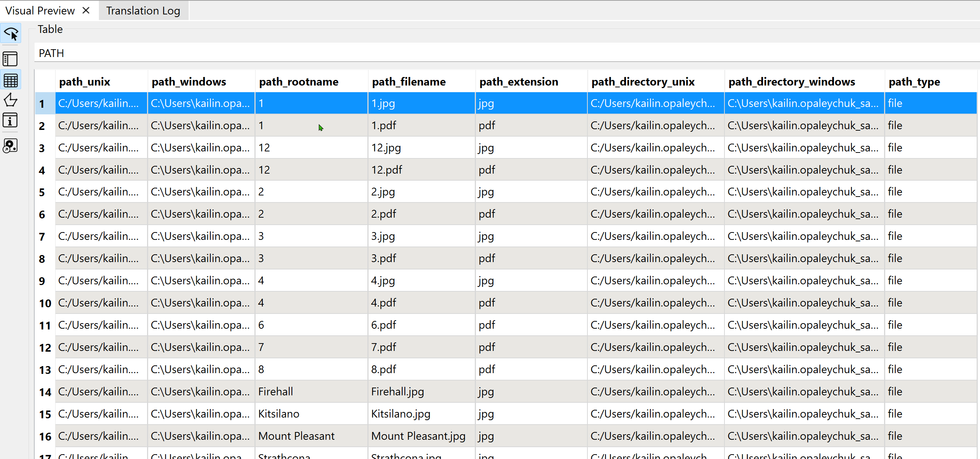Open the graphics view icon in sidebar
Screen dimensions: 980x459
pos(10,100)
